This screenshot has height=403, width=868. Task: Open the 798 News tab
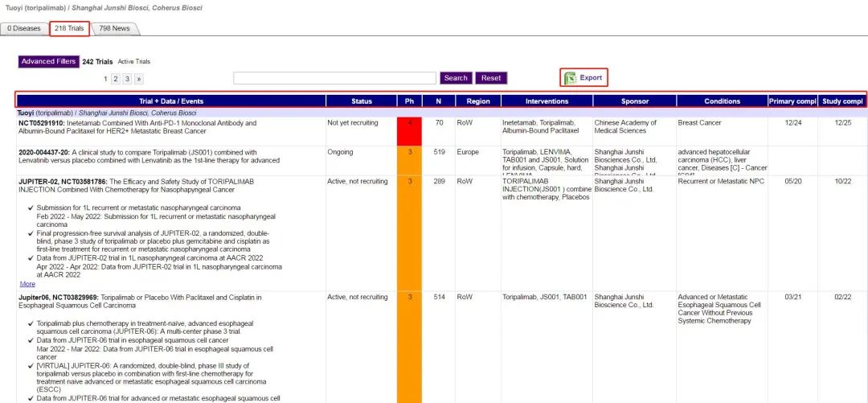point(115,28)
